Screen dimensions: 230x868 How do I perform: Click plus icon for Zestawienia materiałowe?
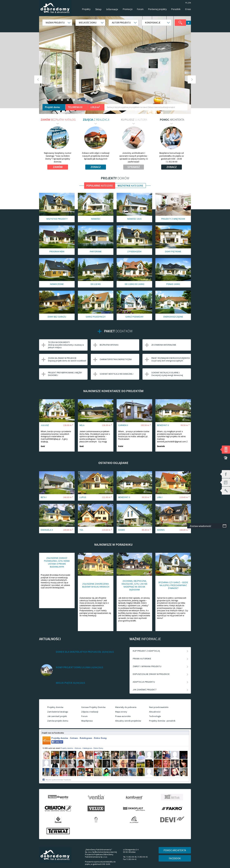pos(147,345)
